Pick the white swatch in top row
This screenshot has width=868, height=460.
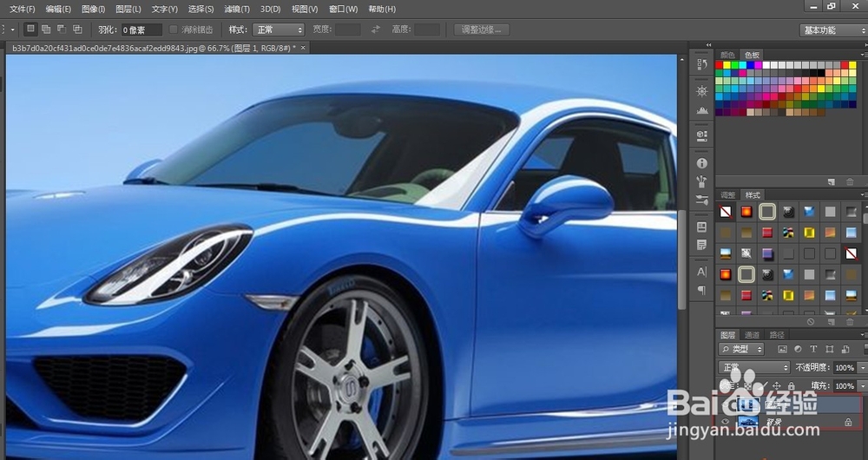click(x=766, y=65)
